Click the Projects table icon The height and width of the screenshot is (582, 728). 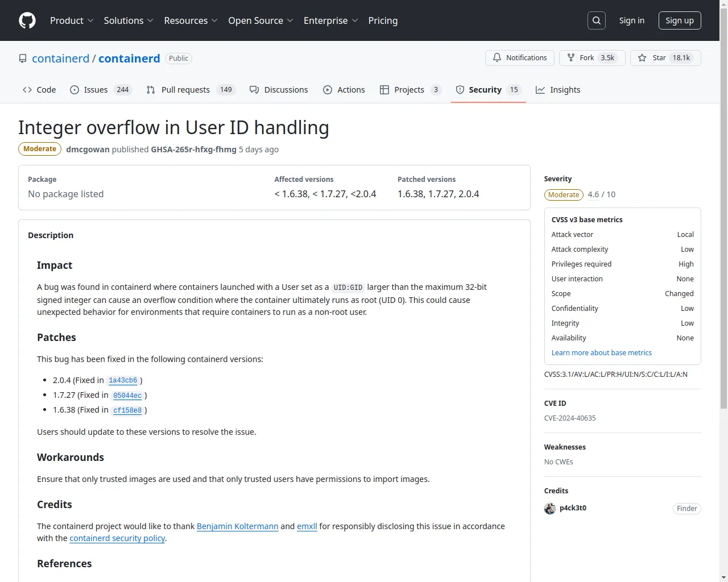click(x=384, y=90)
